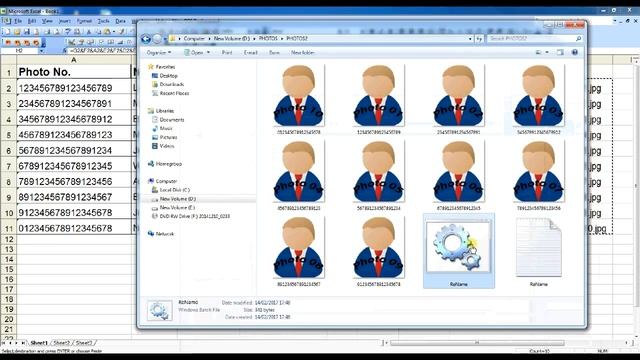Click Format Painter in Excel toolbar

pyautogui.click(x=122, y=31)
